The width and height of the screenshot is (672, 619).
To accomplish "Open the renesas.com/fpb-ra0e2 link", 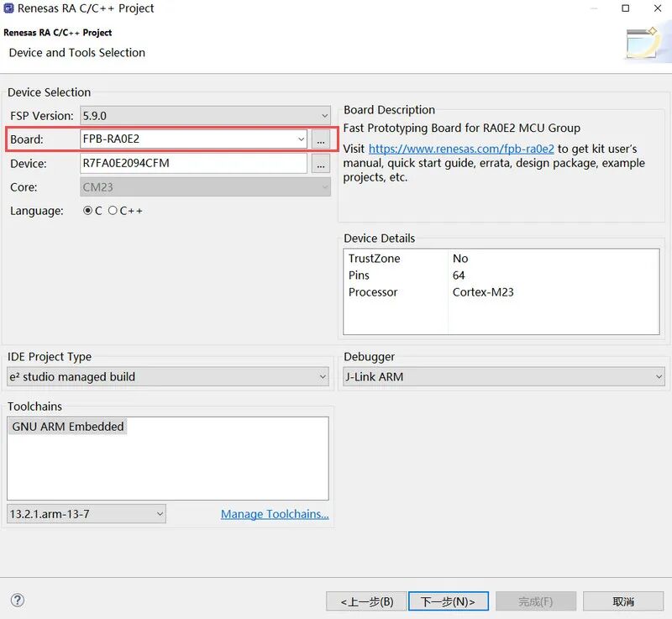I will click(461, 149).
